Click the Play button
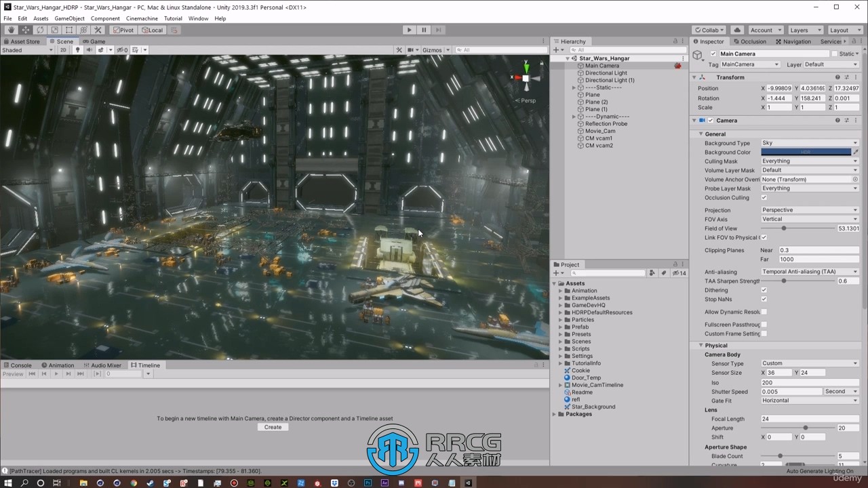Viewport: 868px width, 488px height. coord(409,30)
